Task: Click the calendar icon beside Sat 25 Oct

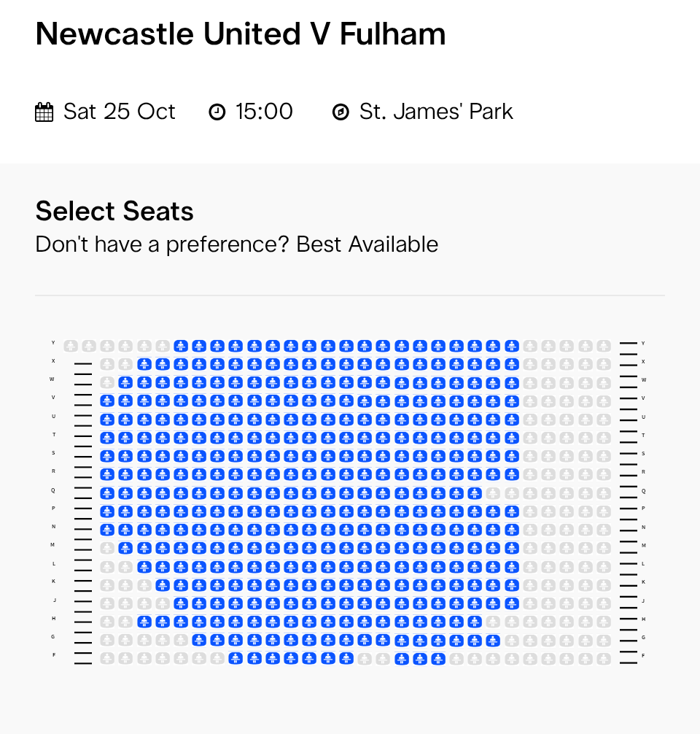Action: [x=44, y=112]
